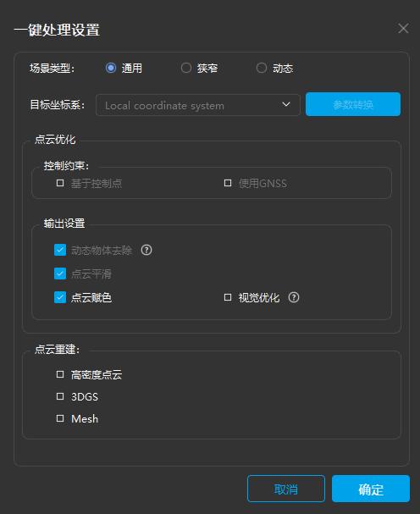The width and height of the screenshot is (420, 514).
Task: Click the 输出设置 group title
Action: tap(64, 224)
